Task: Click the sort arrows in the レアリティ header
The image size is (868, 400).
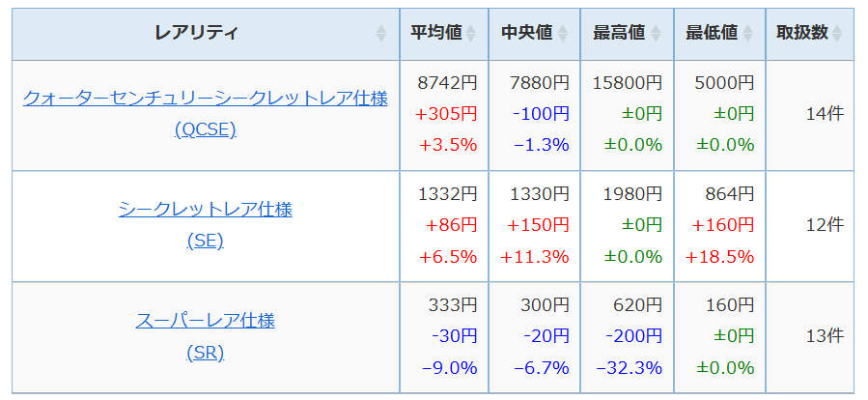Action: click(381, 34)
